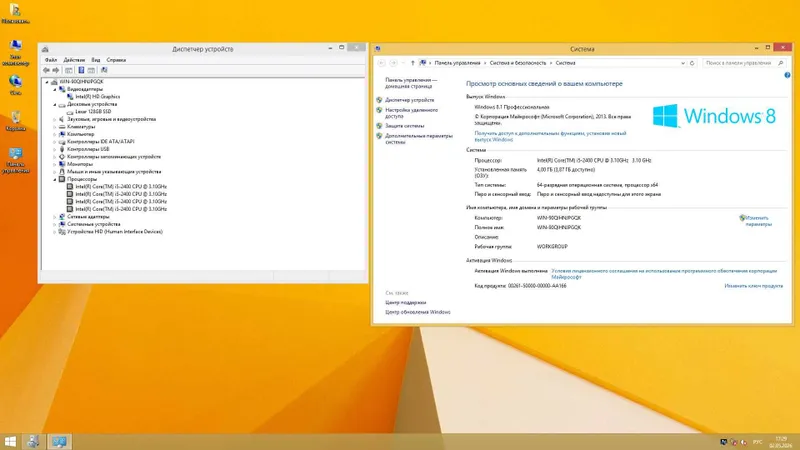Select Компьютер row in device tree

(x=81, y=134)
